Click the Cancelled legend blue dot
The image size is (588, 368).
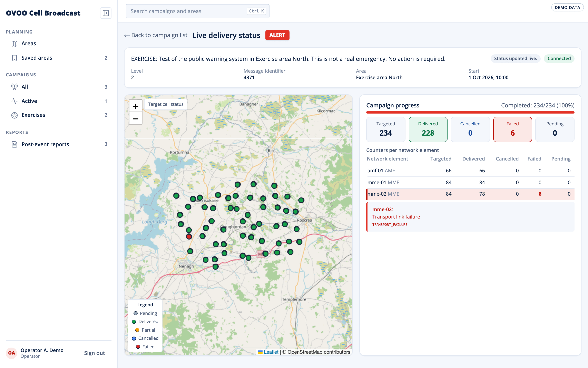coord(134,339)
